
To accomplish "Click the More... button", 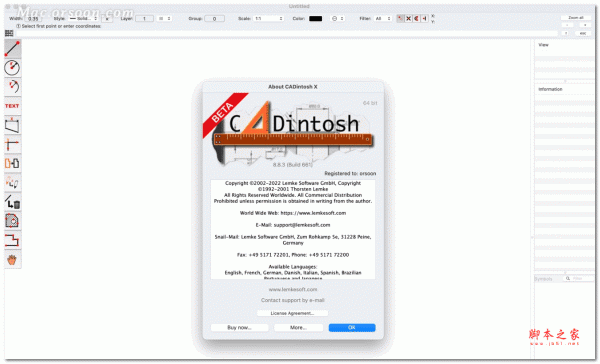I will point(298,328).
